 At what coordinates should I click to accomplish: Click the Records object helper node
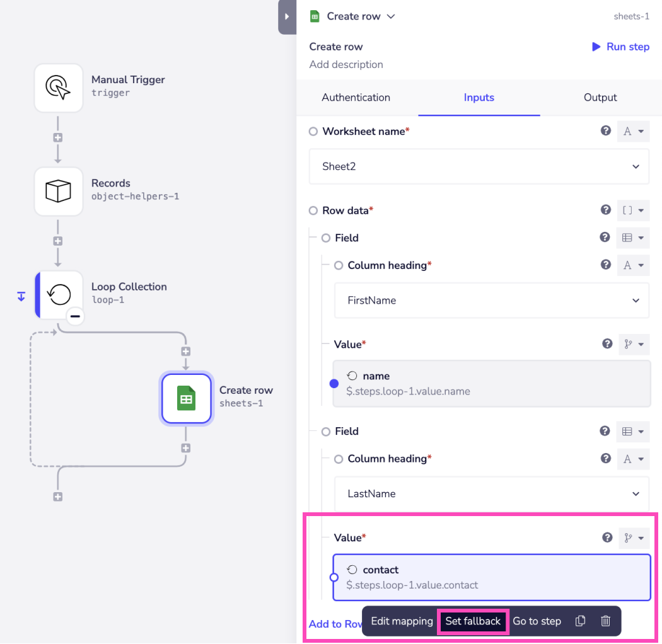(x=58, y=191)
